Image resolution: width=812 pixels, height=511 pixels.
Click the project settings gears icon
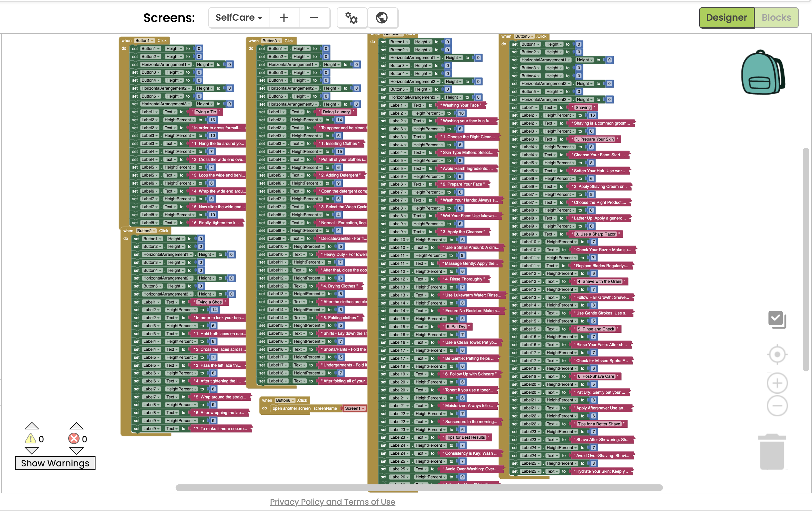(x=351, y=18)
